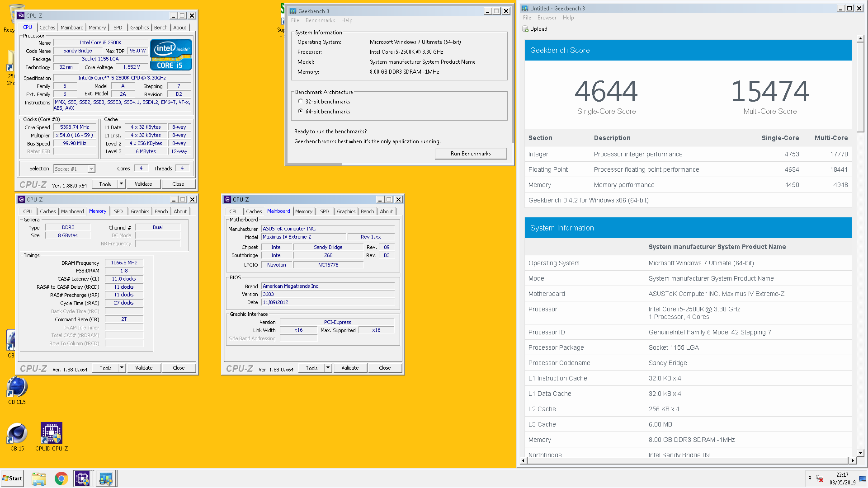
Task: Click the Memory row in score table
Action: tap(688, 185)
